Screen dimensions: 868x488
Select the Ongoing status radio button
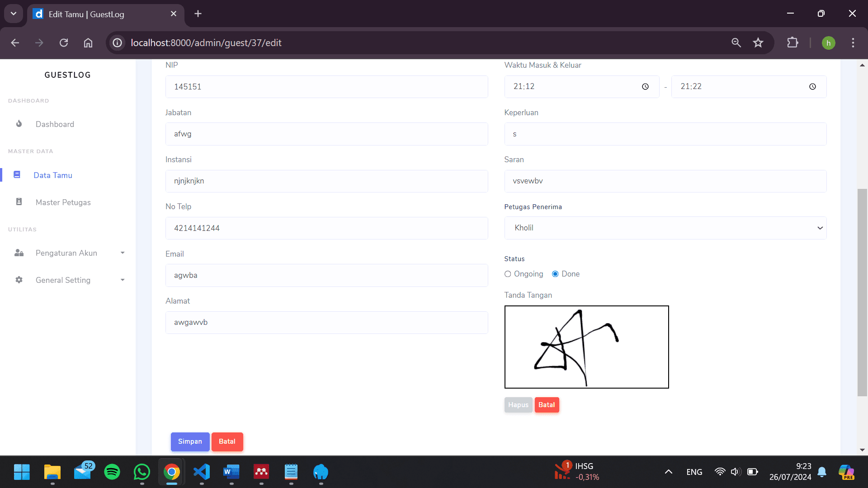(x=508, y=274)
